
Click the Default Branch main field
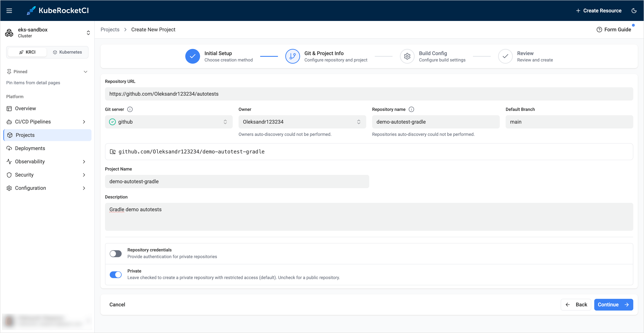click(x=569, y=122)
